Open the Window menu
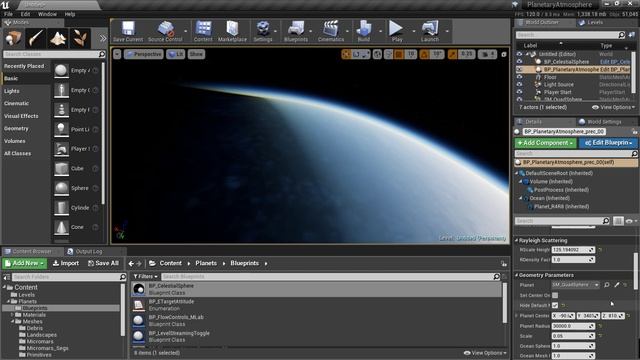 (47, 14)
